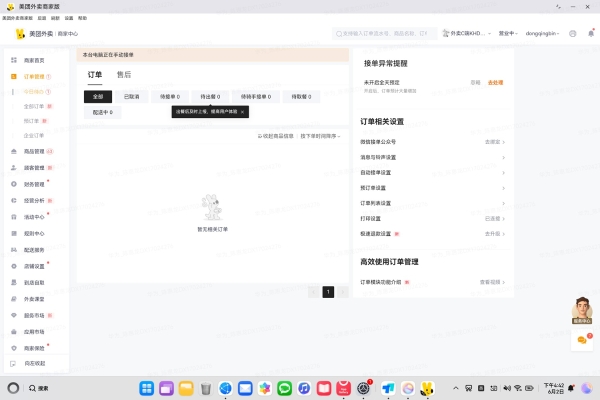Open 应用市场 sidebar icon
600x400 pixels.
click(x=14, y=331)
